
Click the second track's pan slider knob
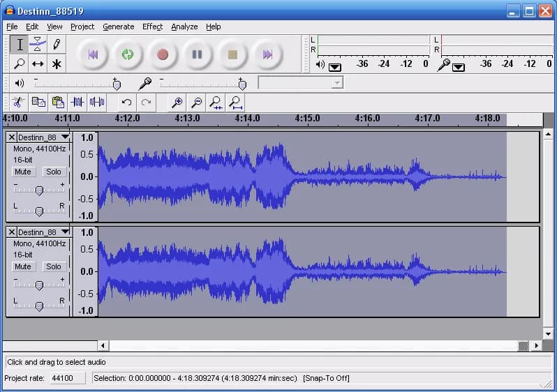[39, 306]
